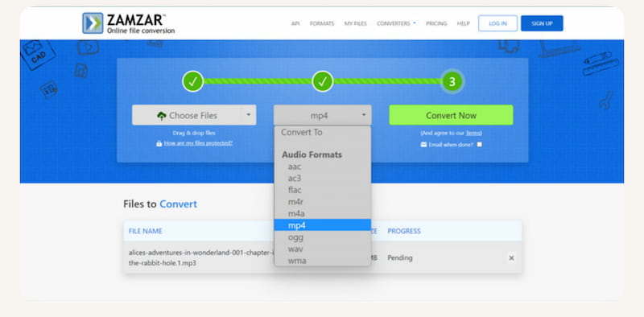
Task: Pick m4a from the format list
Action: pos(323,213)
